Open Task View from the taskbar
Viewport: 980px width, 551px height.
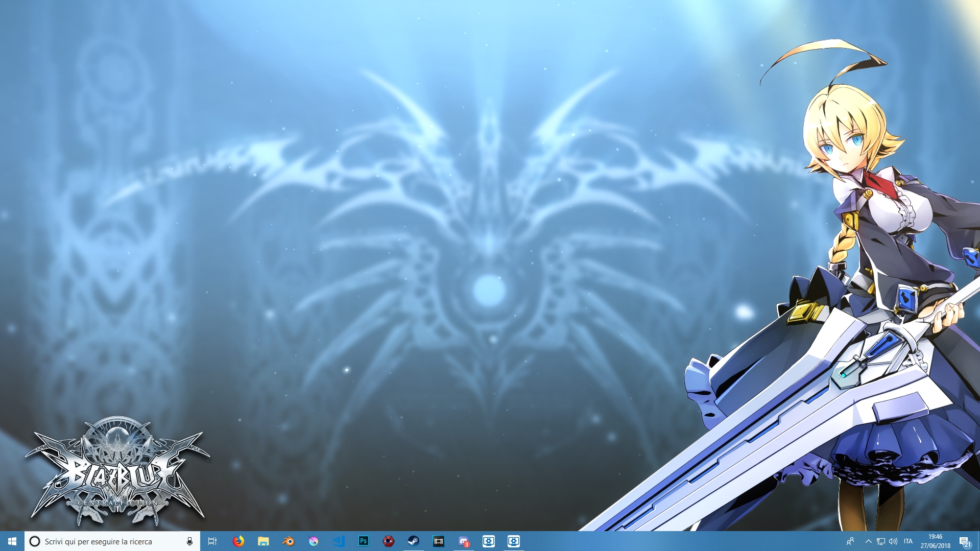click(212, 541)
